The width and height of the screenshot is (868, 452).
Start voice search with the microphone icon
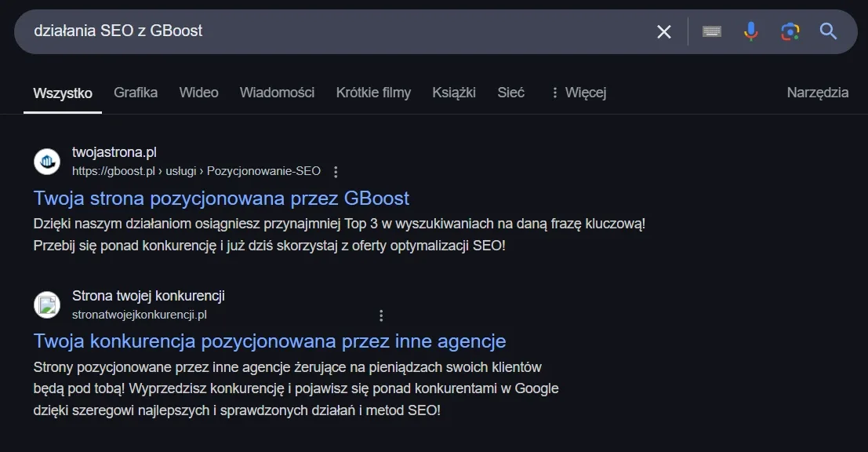750,31
